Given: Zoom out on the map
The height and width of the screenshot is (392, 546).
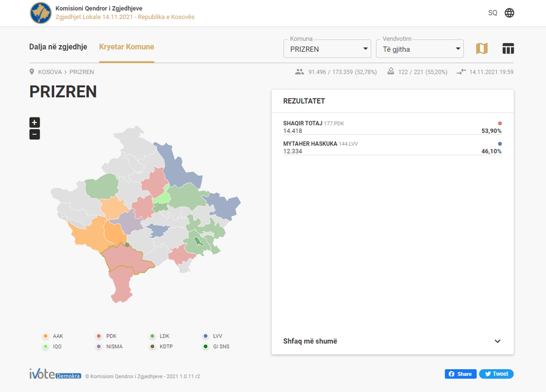Looking at the screenshot, I should (35, 134).
